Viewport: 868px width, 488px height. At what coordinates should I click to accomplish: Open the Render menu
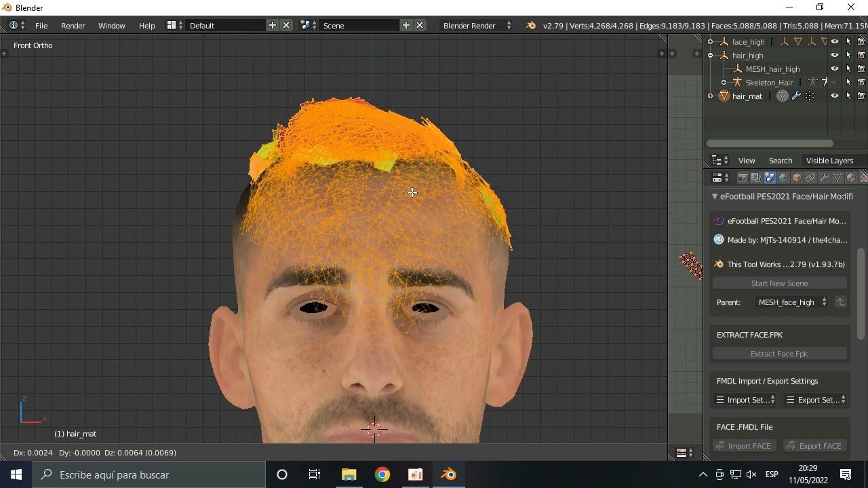pos(73,25)
